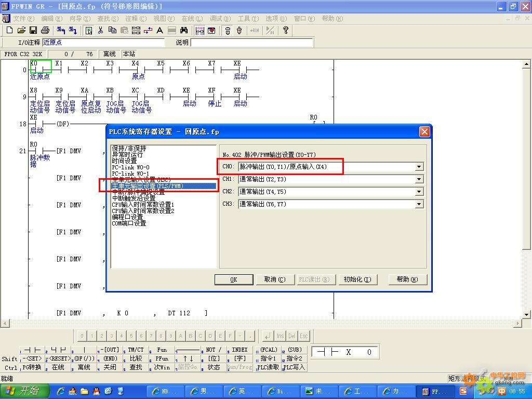Copy with the copy toolbar icon
The height and width of the screenshot is (399, 532).
click(112, 31)
